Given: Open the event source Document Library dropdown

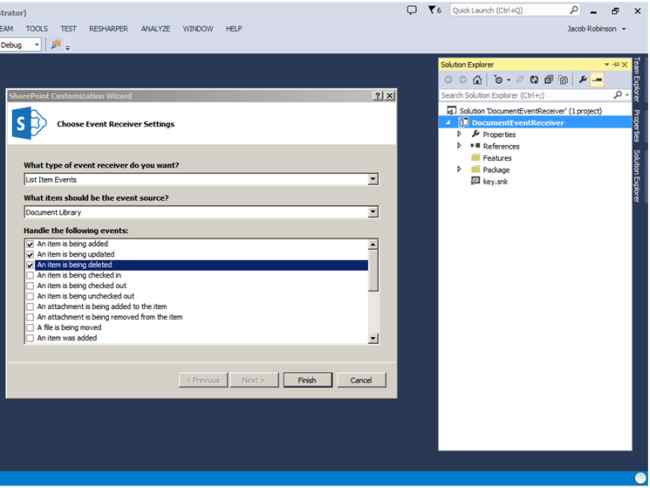Looking at the screenshot, I should click(x=373, y=212).
